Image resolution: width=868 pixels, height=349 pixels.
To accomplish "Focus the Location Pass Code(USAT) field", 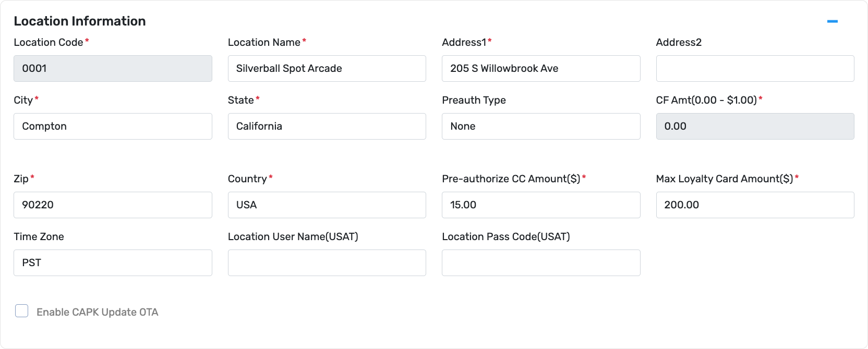I will pyautogui.click(x=540, y=263).
